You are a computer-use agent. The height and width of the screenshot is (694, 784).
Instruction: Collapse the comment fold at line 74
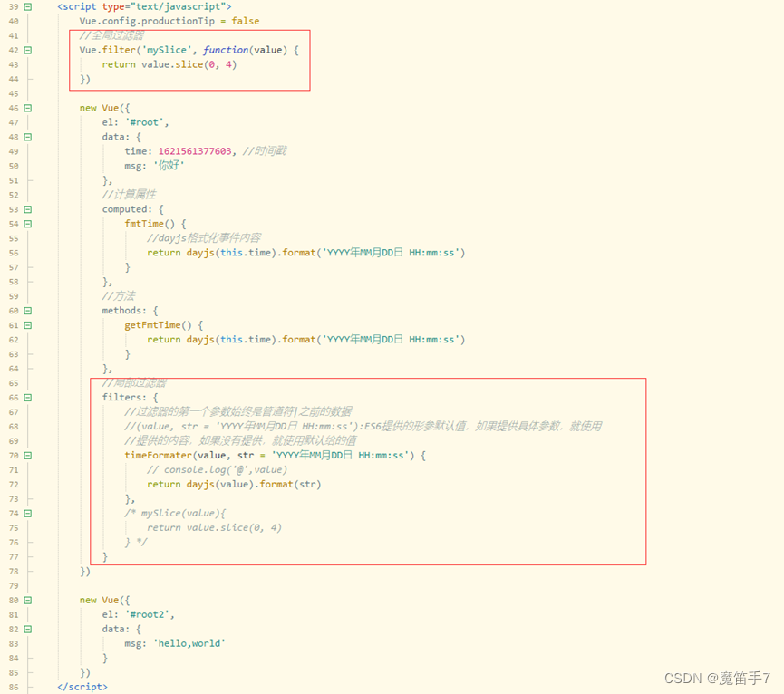28,514
